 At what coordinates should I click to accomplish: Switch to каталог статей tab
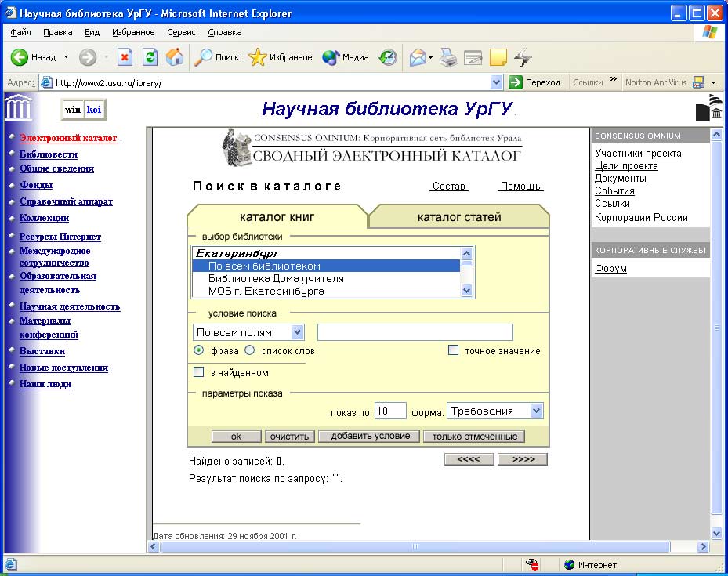point(458,217)
